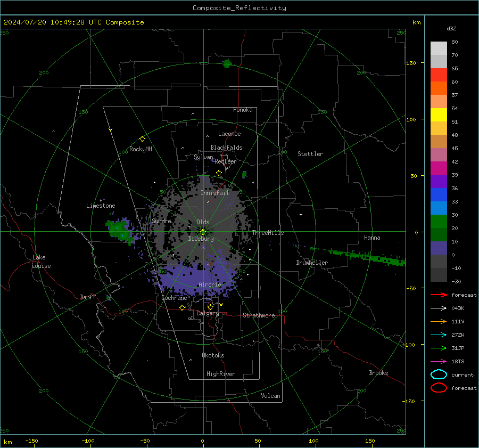Click the cyan 27ZW arrow icon
The width and height of the screenshot is (479, 448).
pyautogui.click(x=439, y=335)
